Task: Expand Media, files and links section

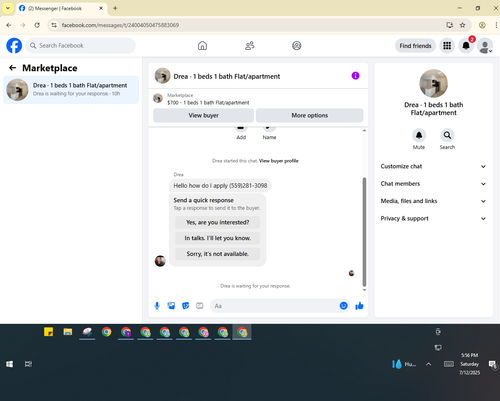Action: [433, 201]
